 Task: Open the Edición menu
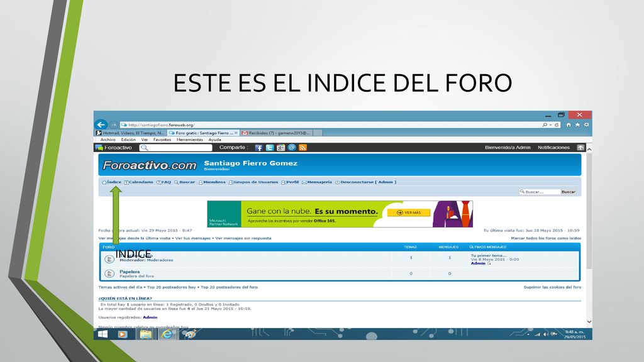pyautogui.click(x=128, y=140)
